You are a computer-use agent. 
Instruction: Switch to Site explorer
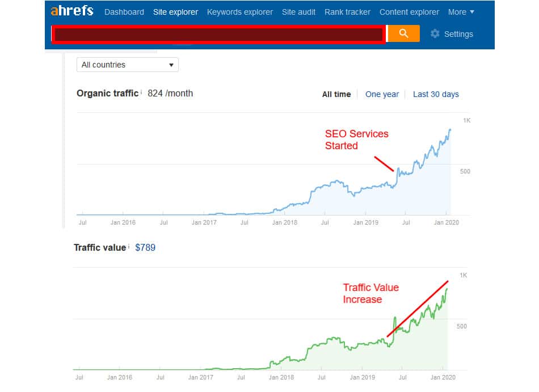tap(175, 12)
